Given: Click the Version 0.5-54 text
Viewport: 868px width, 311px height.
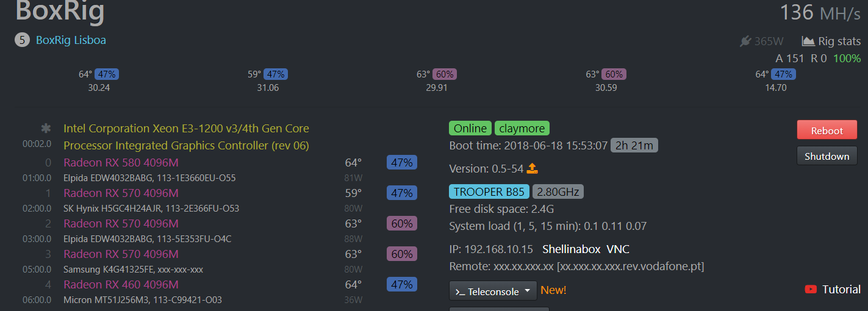Looking at the screenshot, I should [486, 168].
